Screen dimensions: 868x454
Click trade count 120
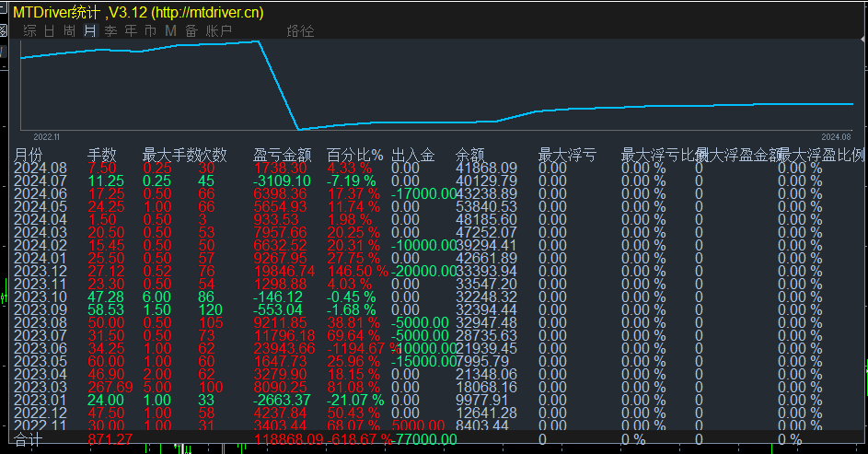tap(211, 309)
